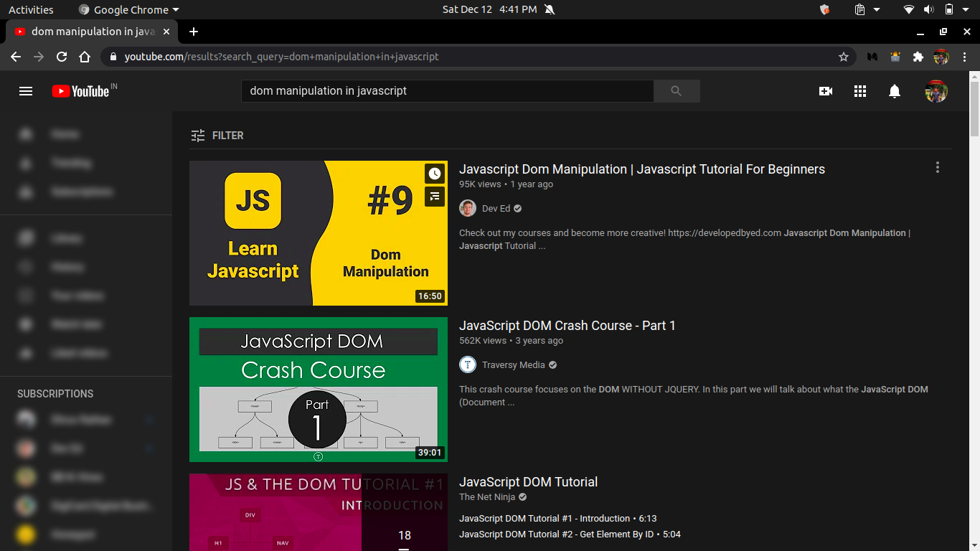The height and width of the screenshot is (551, 980).
Task: Expand the search FILTER options
Action: [217, 136]
